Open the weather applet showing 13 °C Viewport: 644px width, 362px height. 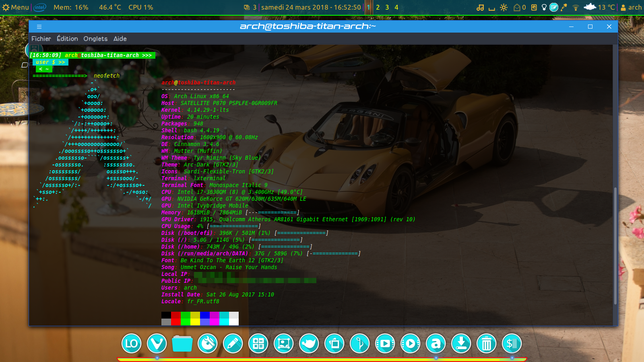point(599,7)
